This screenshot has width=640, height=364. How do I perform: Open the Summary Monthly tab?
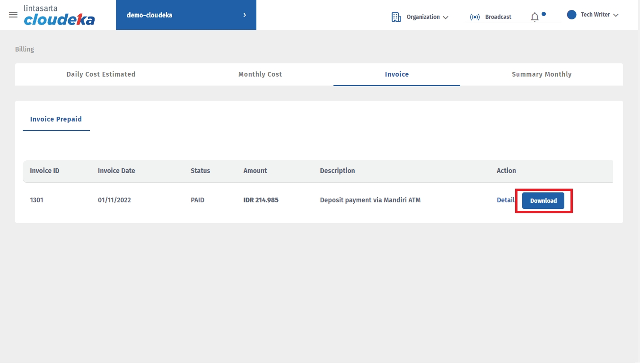[x=541, y=74]
